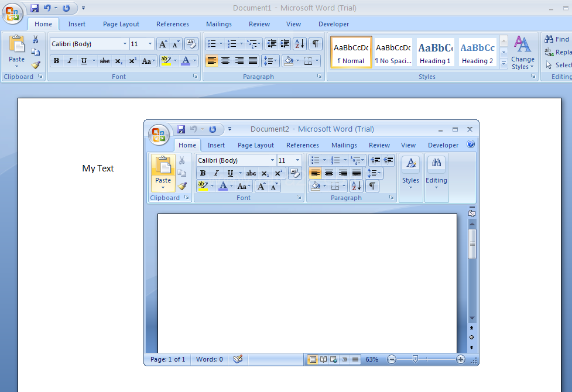Open the Mailings tab in Document2
The width and height of the screenshot is (572, 392).
pos(344,145)
